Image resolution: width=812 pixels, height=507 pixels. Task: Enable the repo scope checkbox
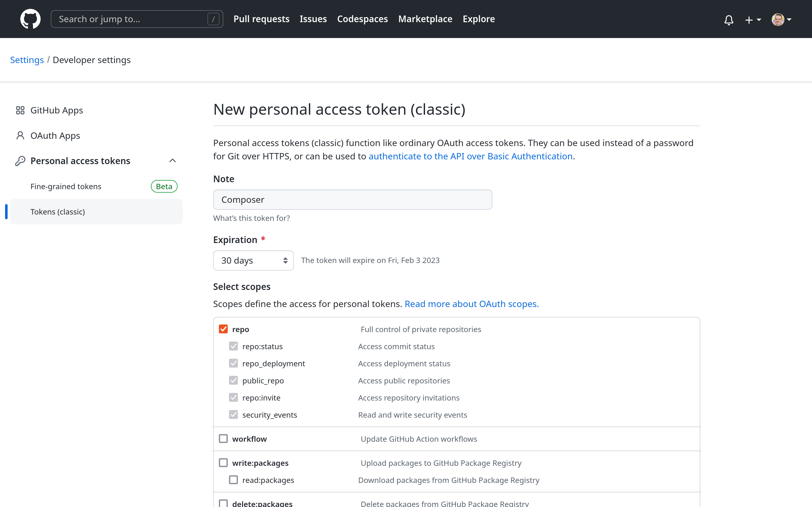(223, 329)
